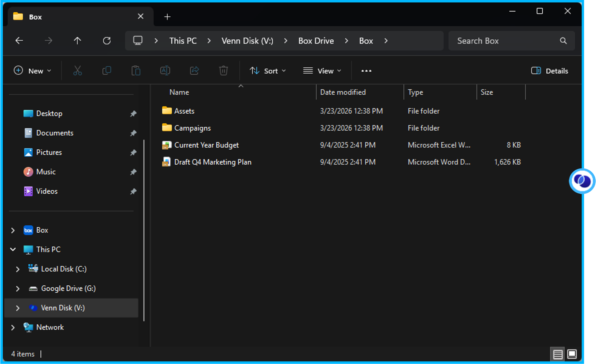Click the Share icon in toolbar
This screenshot has width=596, height=364.
coord(194,71)
